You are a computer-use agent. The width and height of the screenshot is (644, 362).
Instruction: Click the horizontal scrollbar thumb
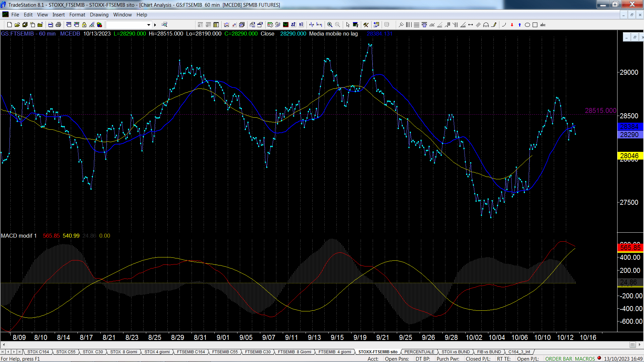[632, 345]
